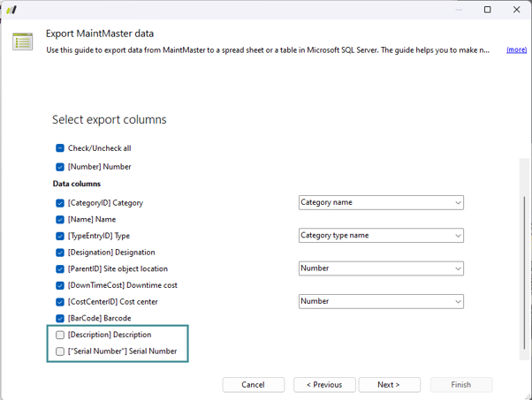Uncheck the [CostCenterID] Cost center checkbox

pyautogui.click(x=60, y=302)
